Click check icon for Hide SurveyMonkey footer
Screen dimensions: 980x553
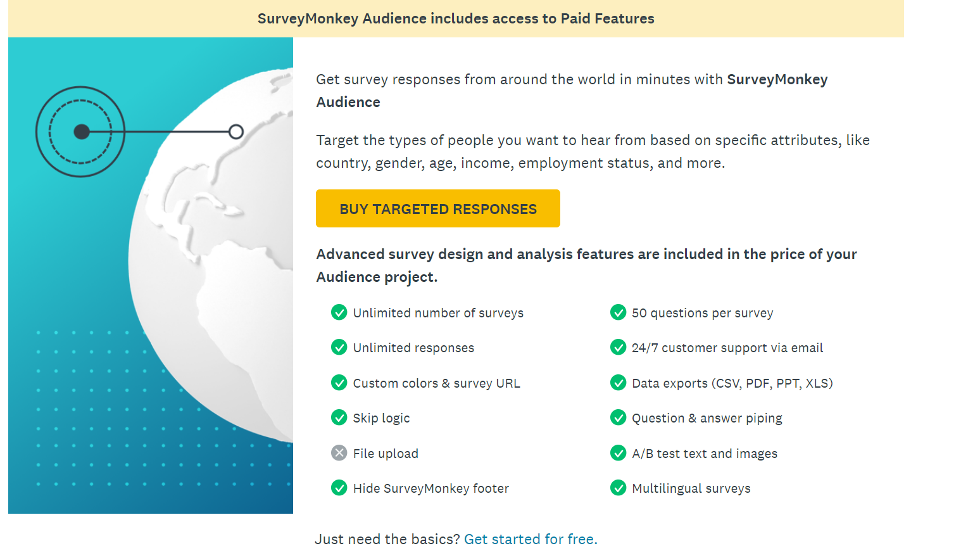coord(339,488)
